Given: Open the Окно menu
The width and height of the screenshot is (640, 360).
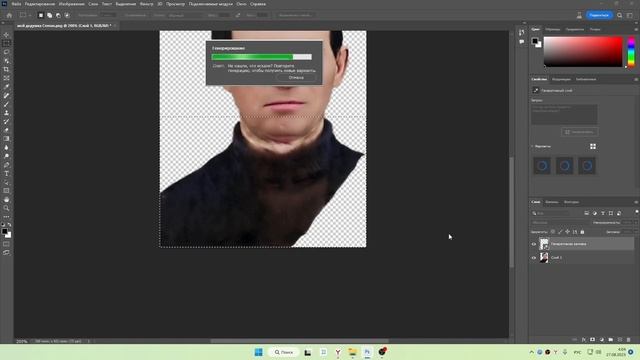Looking at the screenshot, I should click(x=241, y=4).
